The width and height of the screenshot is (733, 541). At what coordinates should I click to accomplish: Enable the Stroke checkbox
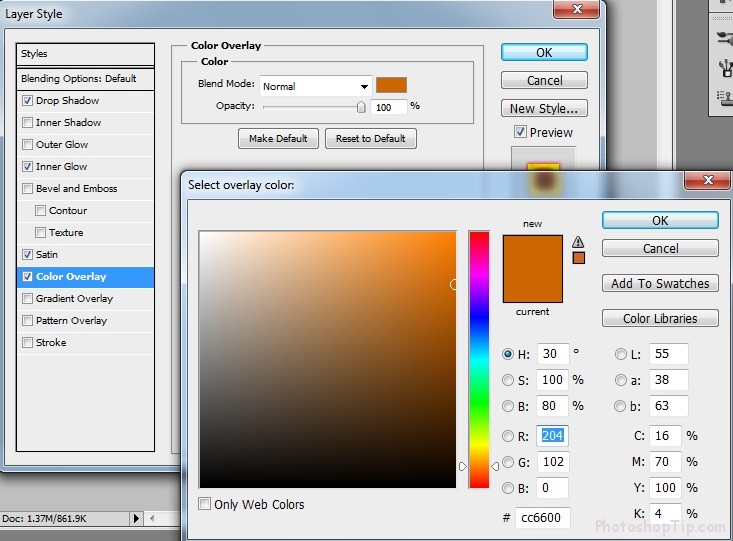click(28, 342)
